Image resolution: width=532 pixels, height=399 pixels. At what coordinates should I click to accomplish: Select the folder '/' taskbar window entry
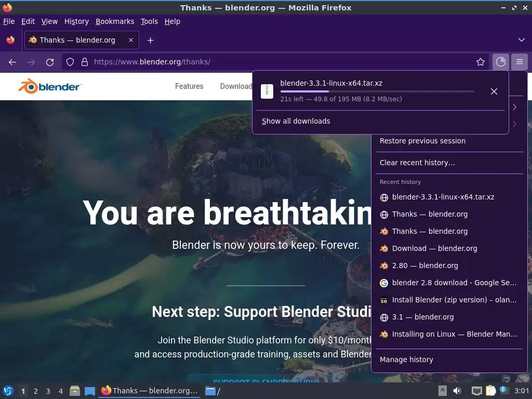(x=213, y=391)
